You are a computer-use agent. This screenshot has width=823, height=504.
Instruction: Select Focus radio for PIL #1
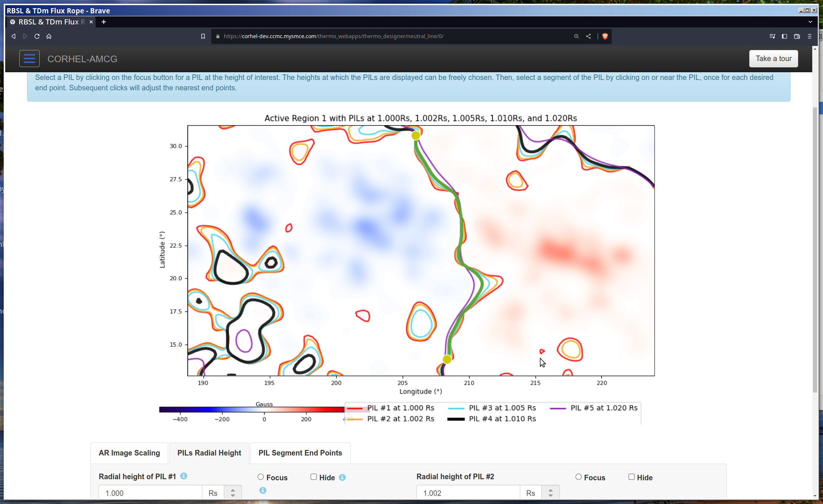261,477
